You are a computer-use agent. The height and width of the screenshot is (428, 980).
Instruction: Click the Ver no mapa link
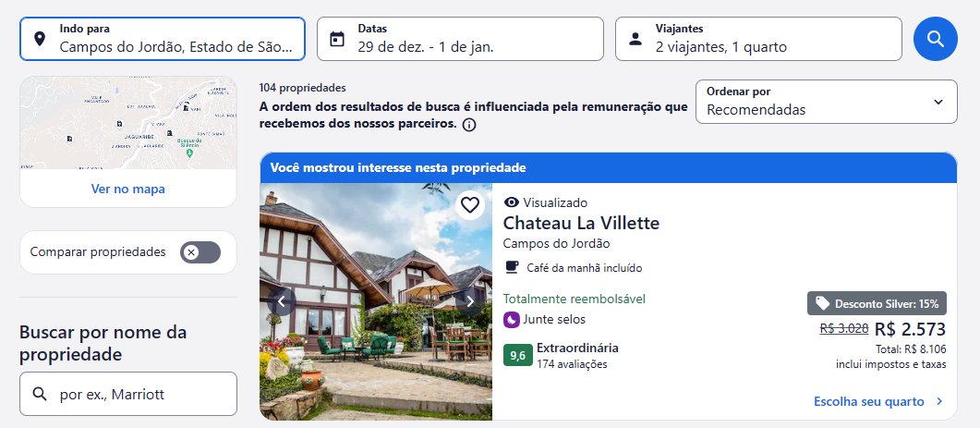point(128,189)
